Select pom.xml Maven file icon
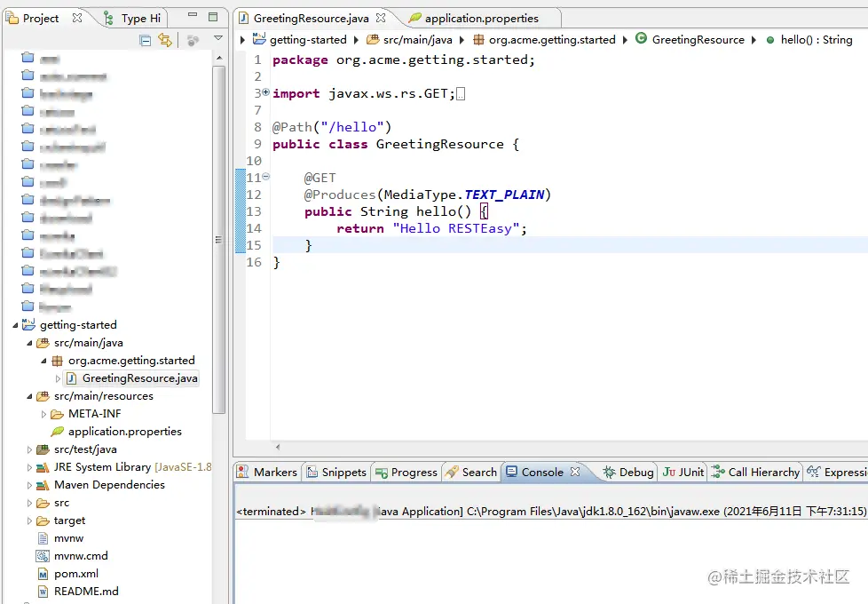Image resolution: width=868 pixels, height=604 pixels. point(43,574)
